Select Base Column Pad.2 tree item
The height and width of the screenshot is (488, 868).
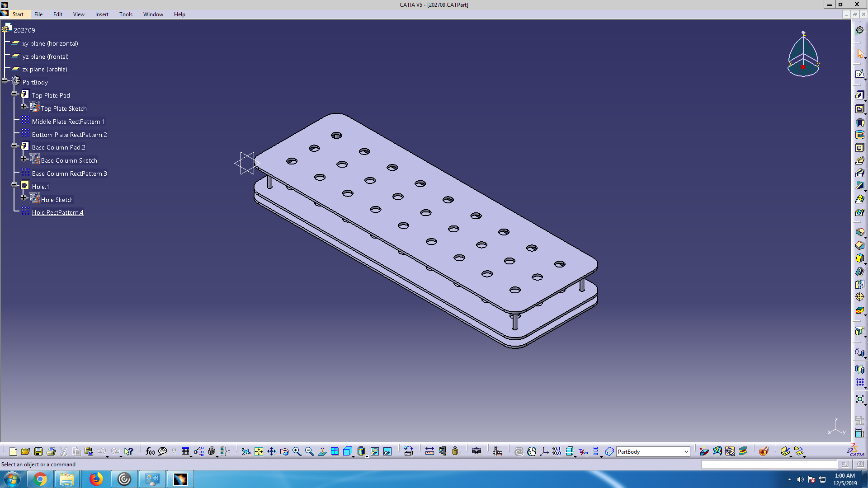pyautogui.click(x=58, y=147)
